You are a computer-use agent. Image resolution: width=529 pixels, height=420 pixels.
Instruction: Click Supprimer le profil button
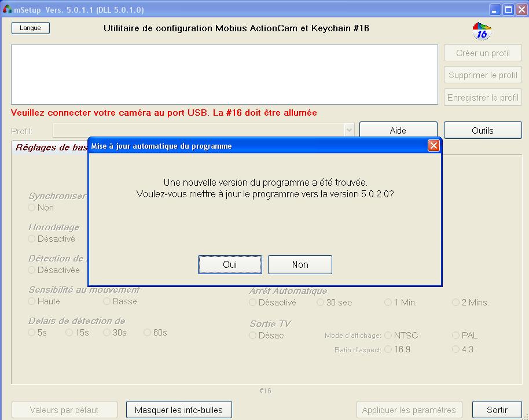[483, 75]
